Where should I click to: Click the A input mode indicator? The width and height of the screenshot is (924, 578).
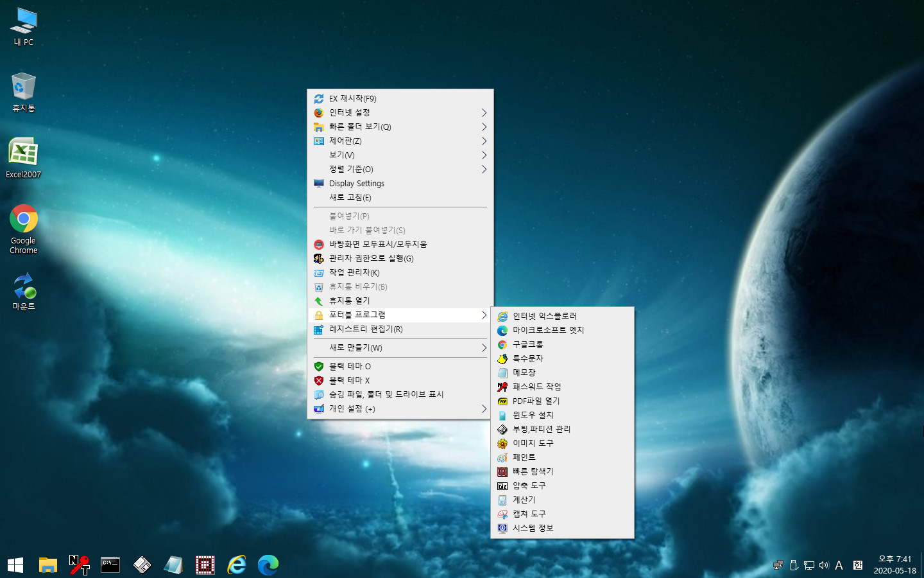839,565
